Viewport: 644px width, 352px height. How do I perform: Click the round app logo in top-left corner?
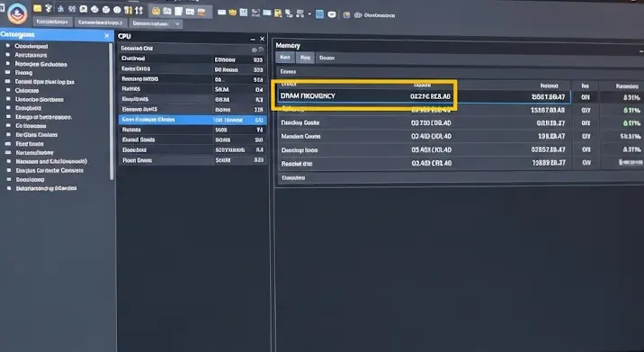18,14
